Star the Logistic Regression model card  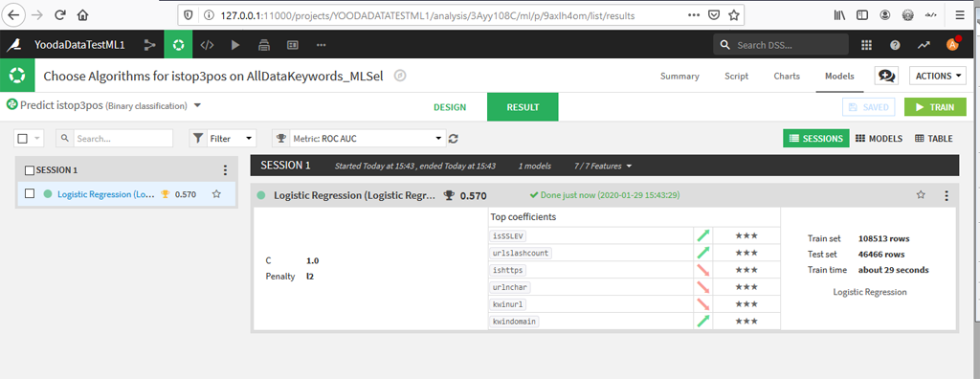point(921,195)
